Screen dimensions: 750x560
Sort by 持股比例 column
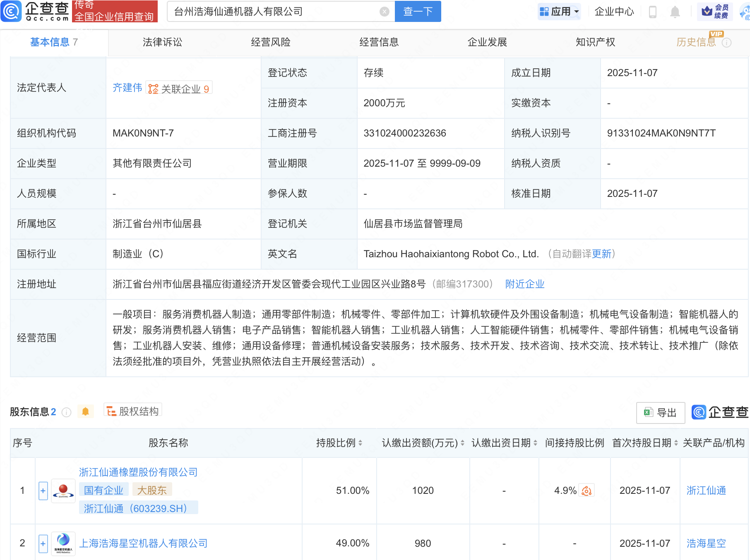point(360,443)
